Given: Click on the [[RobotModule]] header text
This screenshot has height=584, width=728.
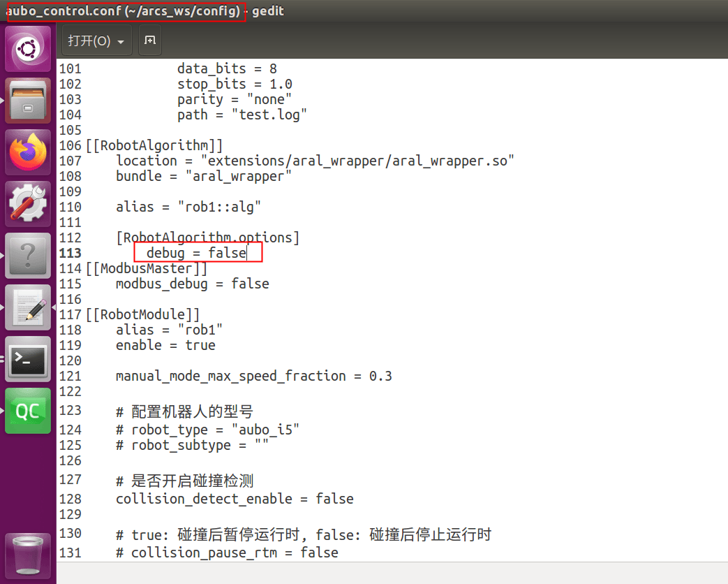Looking at the screenshot, I should point(143,314).
